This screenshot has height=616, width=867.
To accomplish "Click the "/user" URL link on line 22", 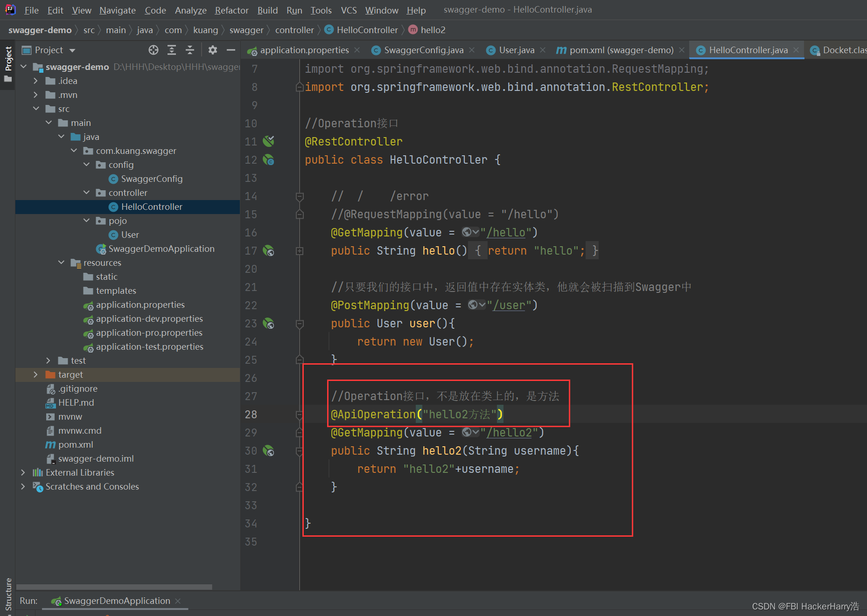I will [x=509, y=305].
